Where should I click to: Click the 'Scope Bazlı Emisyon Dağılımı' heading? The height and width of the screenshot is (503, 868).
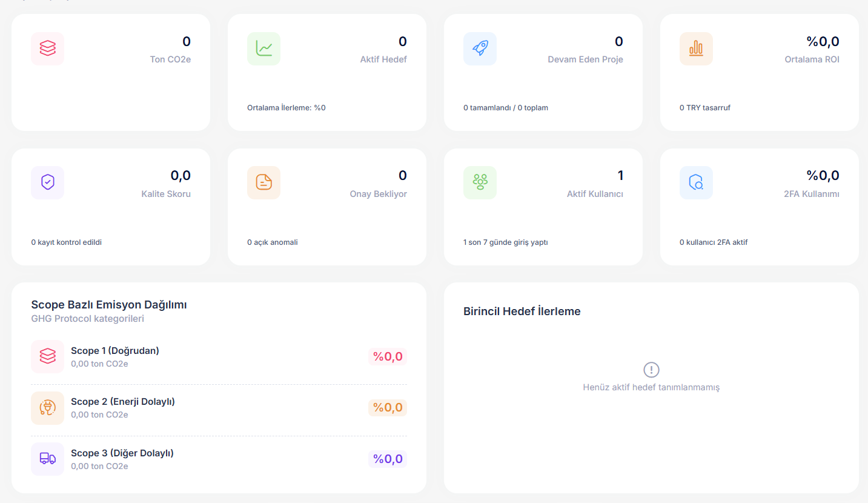tap(109, 305)
